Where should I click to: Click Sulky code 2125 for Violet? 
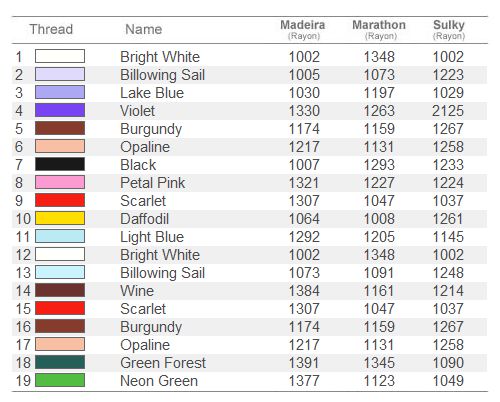tap(448, 111)
